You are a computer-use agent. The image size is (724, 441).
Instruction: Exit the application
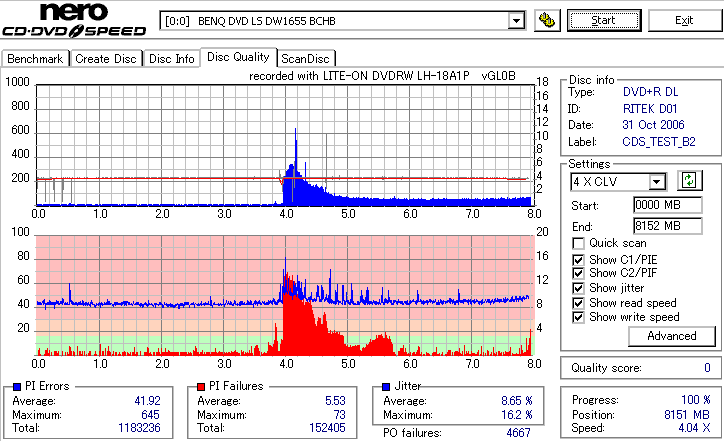point(684,21)
